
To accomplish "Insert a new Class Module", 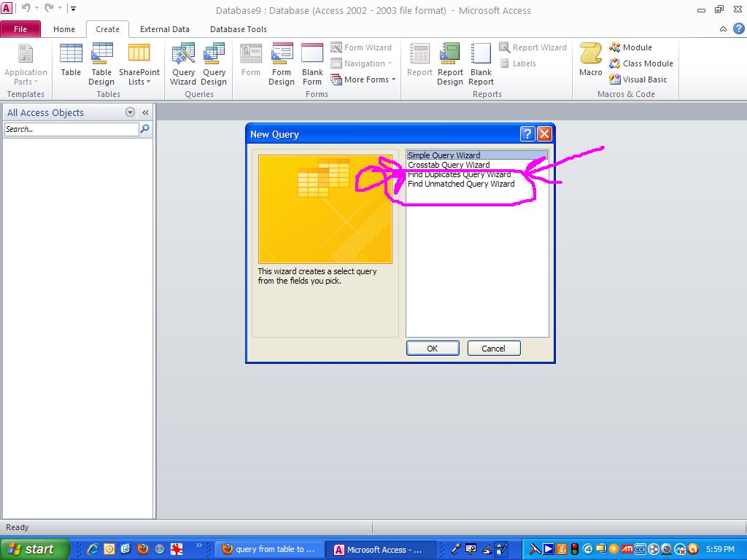I will click(641, 63).
